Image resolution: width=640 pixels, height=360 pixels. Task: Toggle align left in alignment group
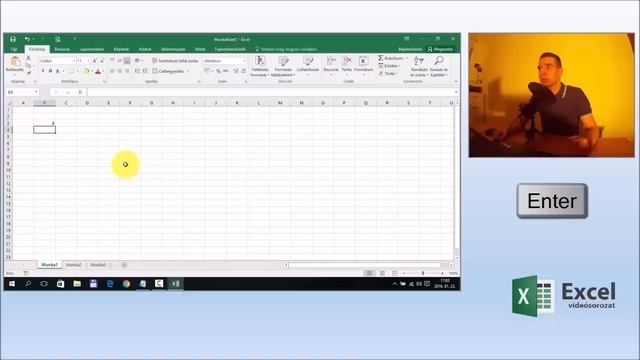click(x=112, y=71)
